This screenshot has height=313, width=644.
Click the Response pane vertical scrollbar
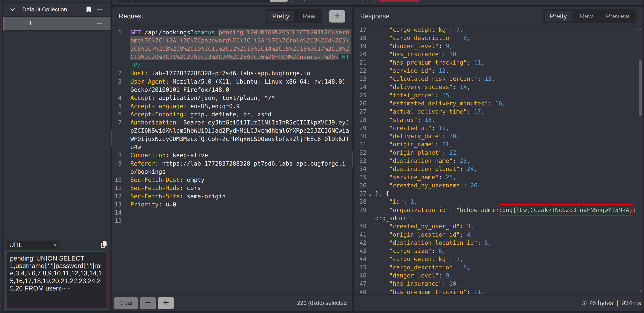click(640, 87)
